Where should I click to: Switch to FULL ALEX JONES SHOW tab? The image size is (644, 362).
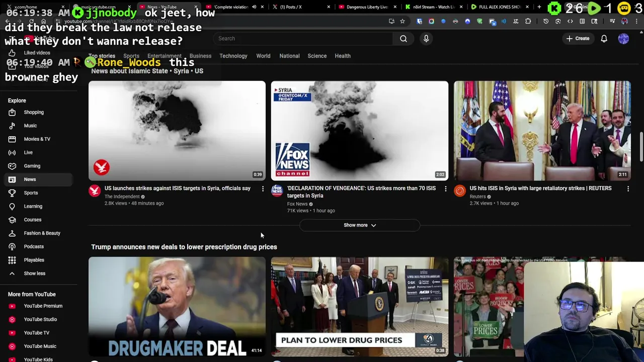[x=499, y=7]
